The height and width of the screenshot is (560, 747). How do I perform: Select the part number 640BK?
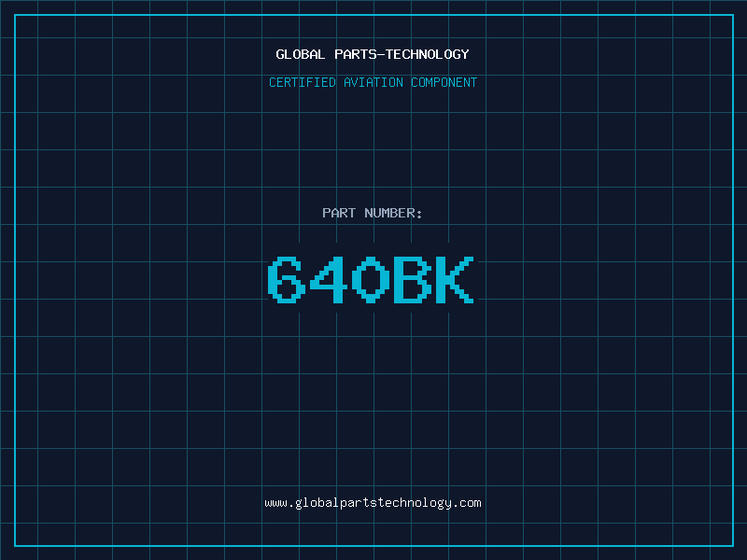click(371, 279)
